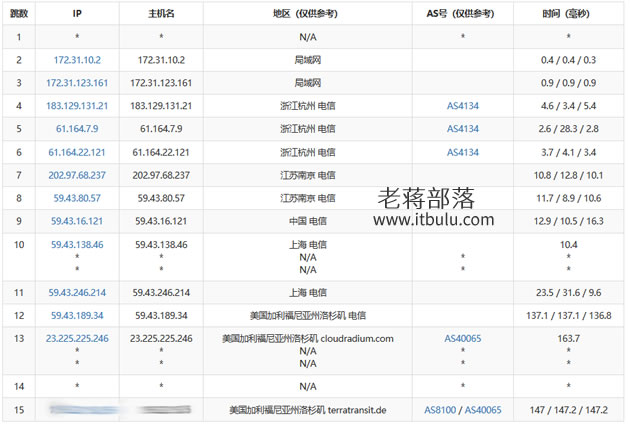Open IP link 59.43.138.46

(x=77, y=244)
